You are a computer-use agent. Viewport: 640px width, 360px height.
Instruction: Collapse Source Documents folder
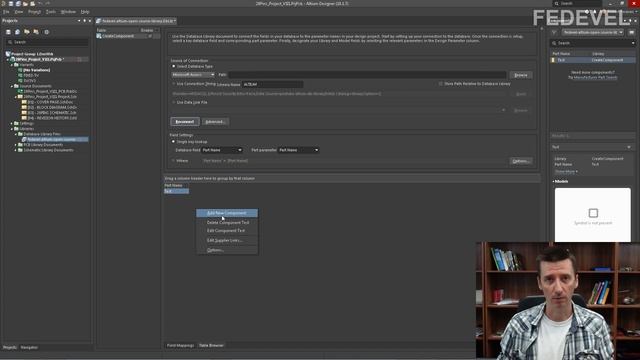pos(12,86)
